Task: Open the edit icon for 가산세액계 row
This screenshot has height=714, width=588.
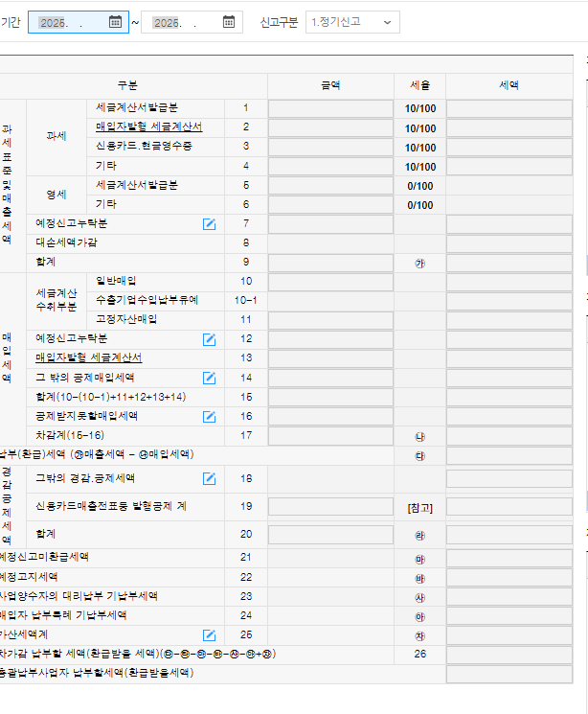Action: (x=209, y=635)
